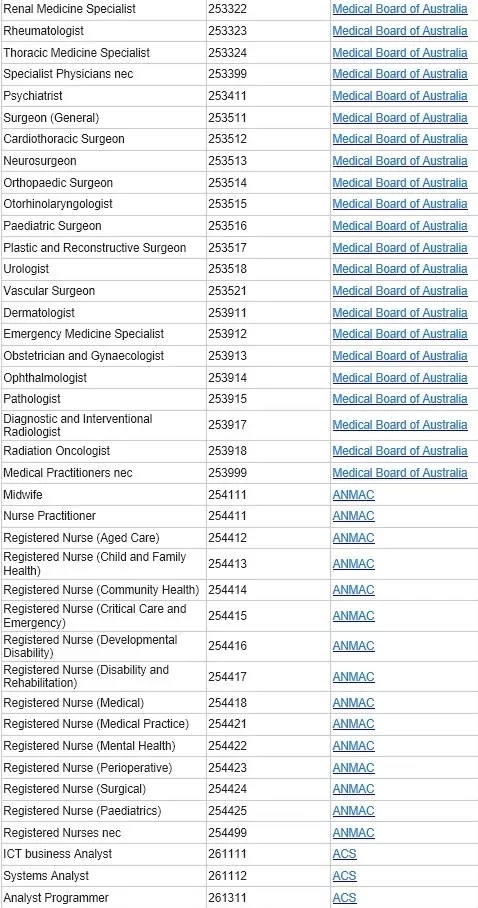The image size is (478, 908).
Task: Click Medical Board link for Vascular Surgeon
Action: (x=400, y=291)
